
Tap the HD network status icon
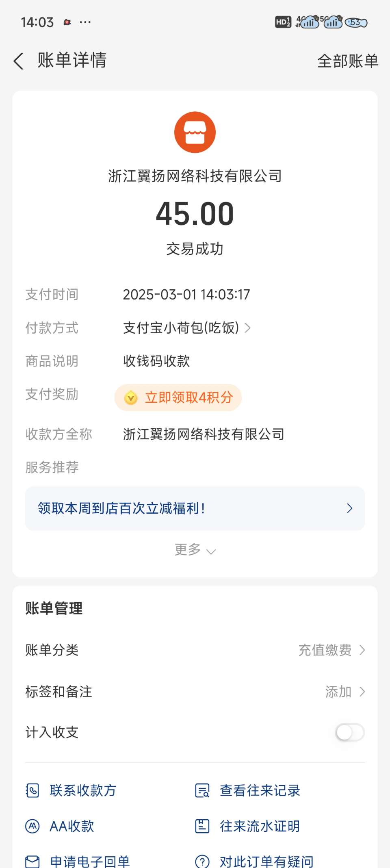pyautogui.click(x=283, y=22)
